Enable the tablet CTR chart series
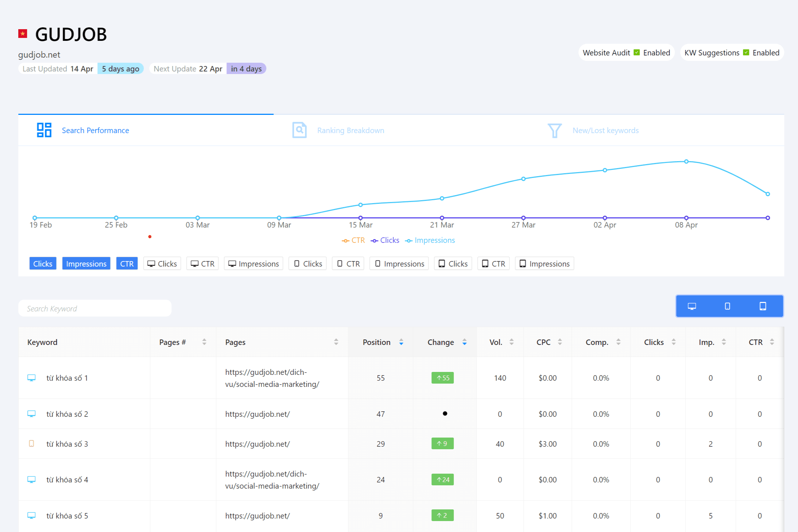 (493, 264)
